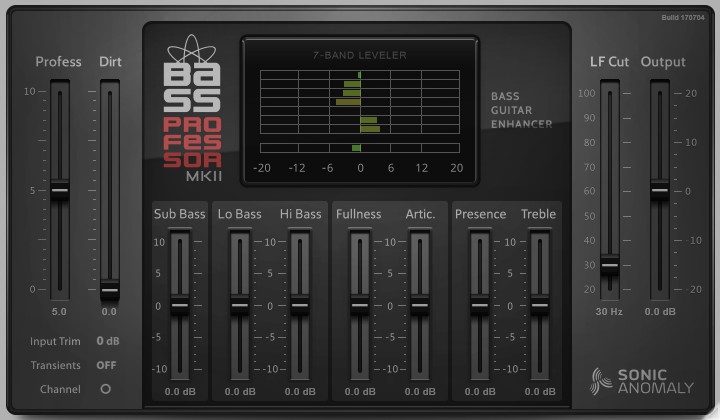Viewport: 720px width, 420px height.
Task: Click the Treble fader handle
Action: point(540,306)
